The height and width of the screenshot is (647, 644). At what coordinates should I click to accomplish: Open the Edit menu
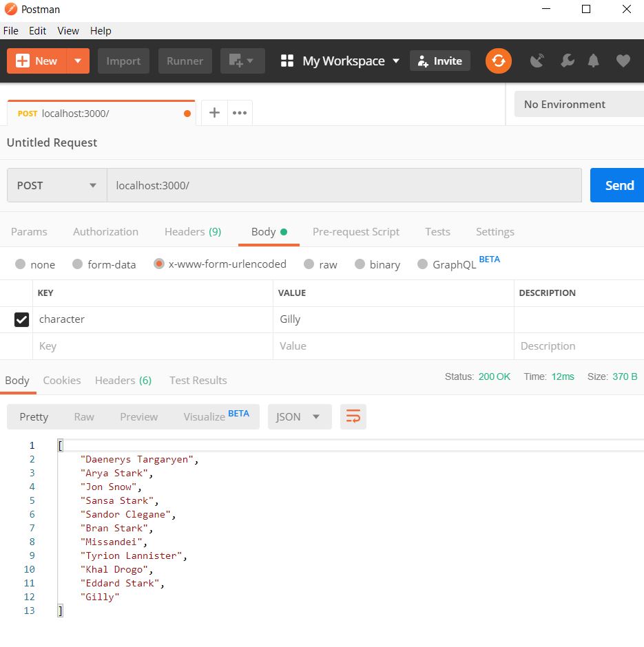[x=38, y=31]
